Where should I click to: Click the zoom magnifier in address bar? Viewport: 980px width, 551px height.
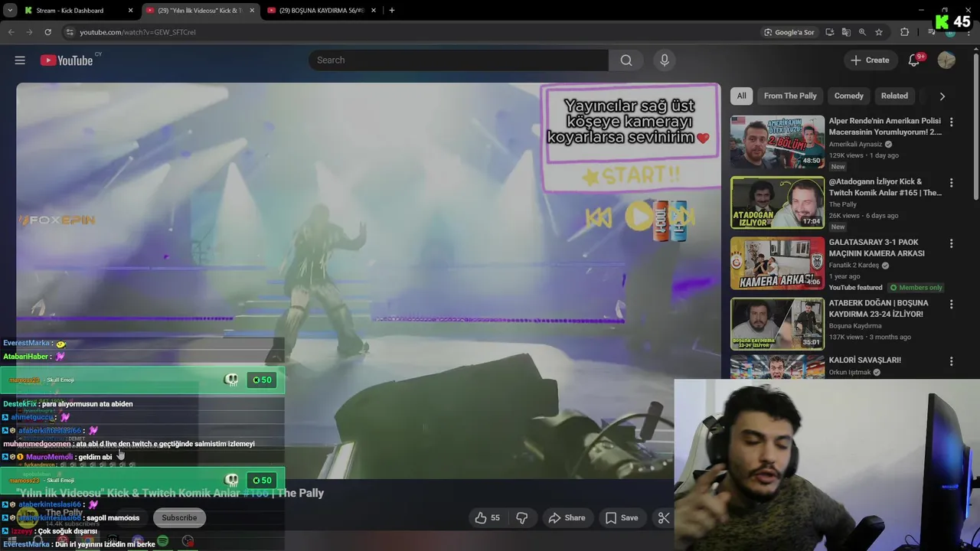click(862, 32)
